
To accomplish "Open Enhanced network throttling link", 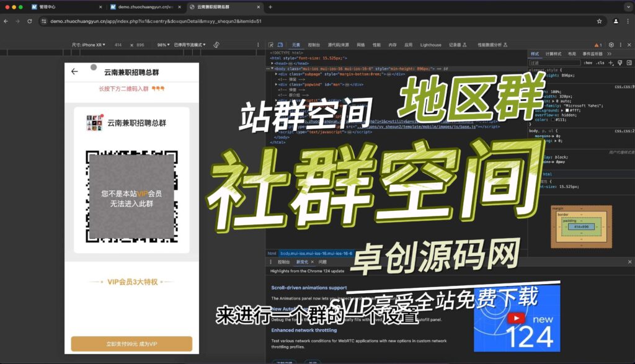I will [x=304, y=331].
